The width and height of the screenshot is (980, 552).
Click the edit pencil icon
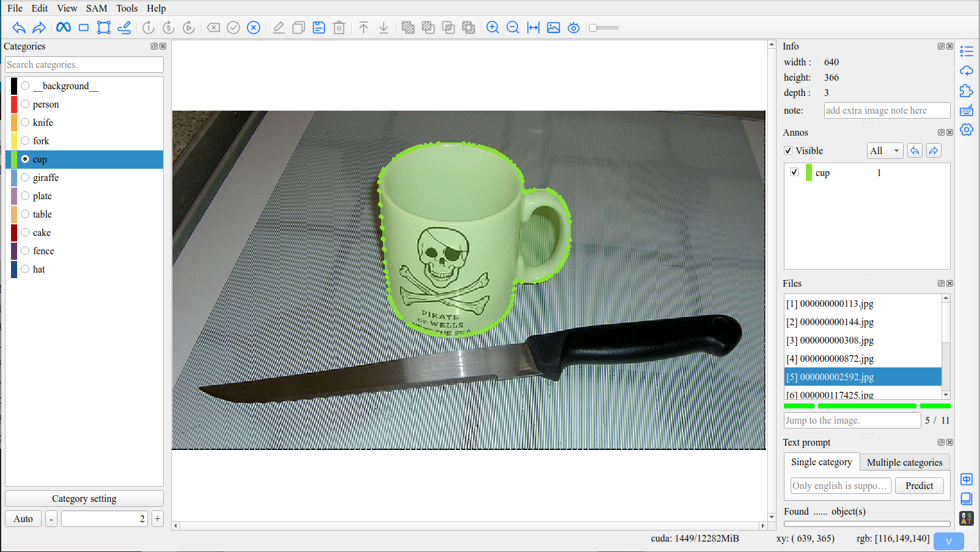click(279, 28)
